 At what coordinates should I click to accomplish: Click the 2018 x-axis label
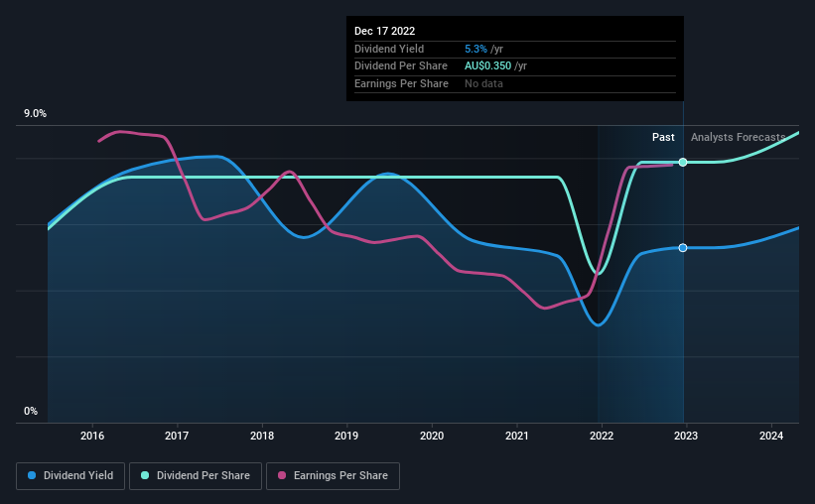click(262, 436)
